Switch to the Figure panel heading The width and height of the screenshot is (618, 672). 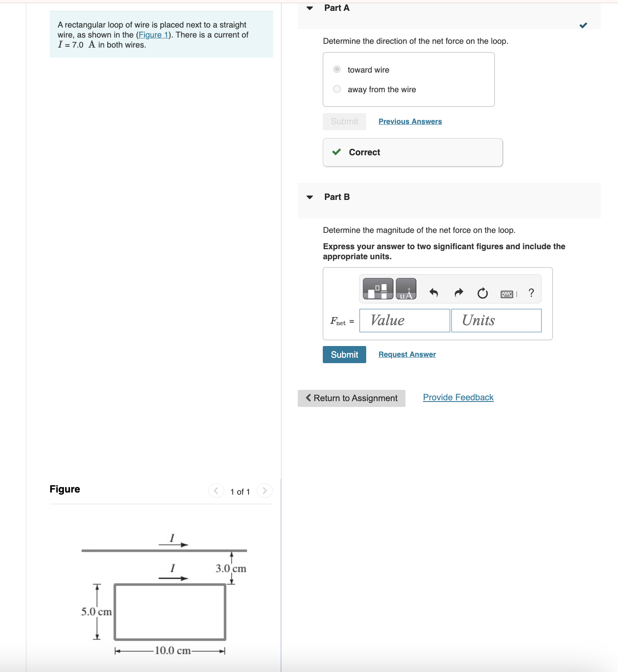pyautogui.click(x=64, y=489)
